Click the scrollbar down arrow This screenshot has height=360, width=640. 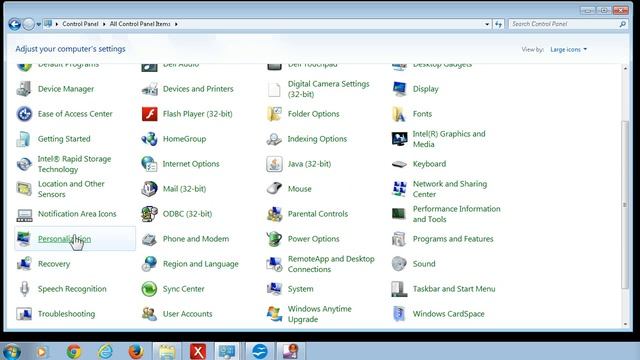click(625, 324)
